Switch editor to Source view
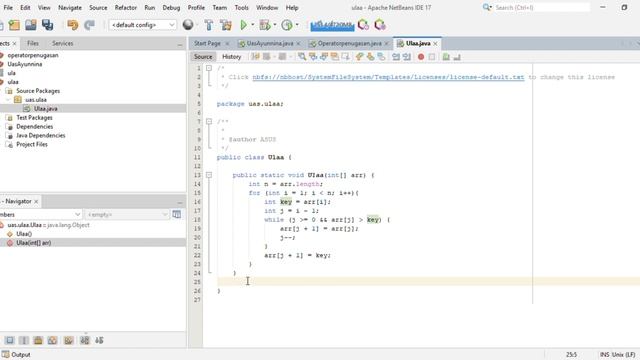This screenshot has height=360, width=640. coord(203,57)
